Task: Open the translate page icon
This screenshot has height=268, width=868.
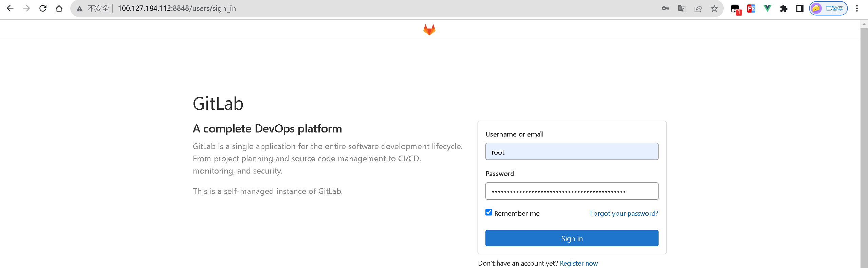Action: coord(682,8)
